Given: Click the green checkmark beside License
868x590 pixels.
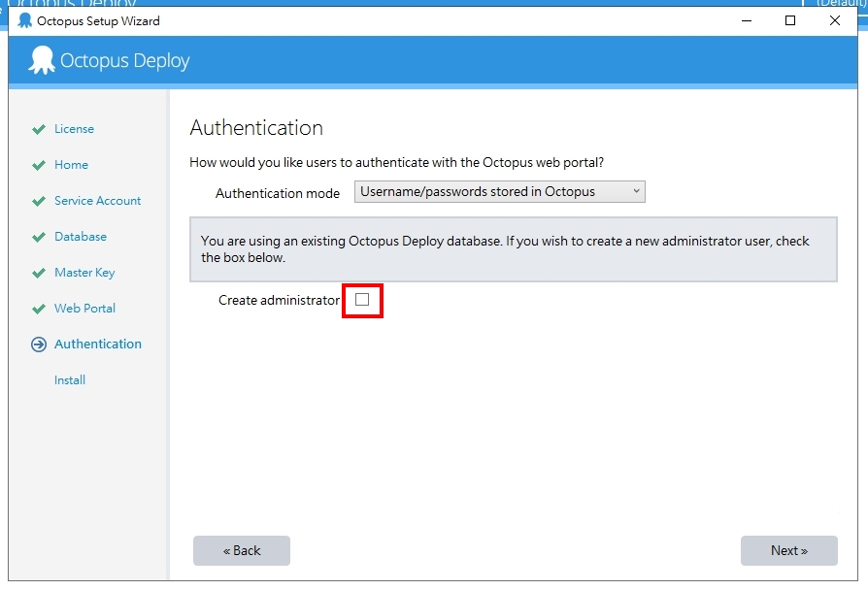Looking at the screenshot, I should click(39, 129).
